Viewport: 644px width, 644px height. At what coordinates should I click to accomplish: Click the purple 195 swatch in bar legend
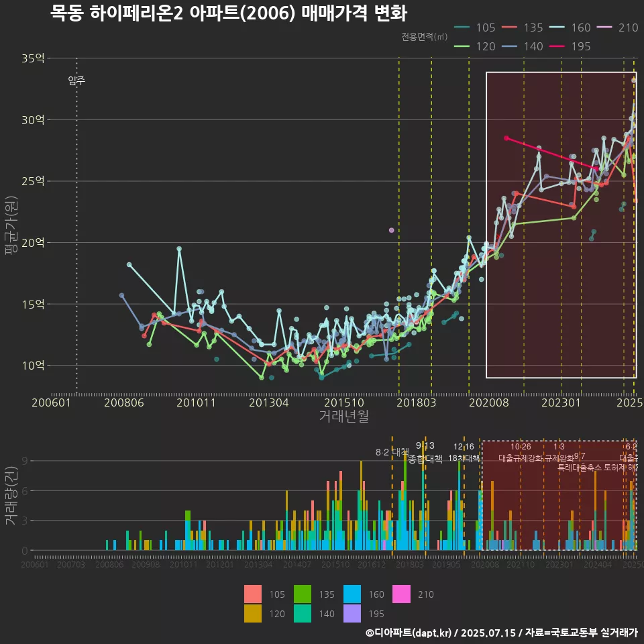point(352,614)
